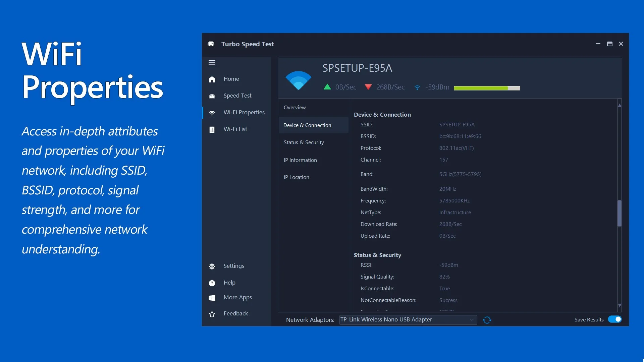Click the Feedback star icon
Viewport: 644px width, 362px height.
tap(212, 314)
